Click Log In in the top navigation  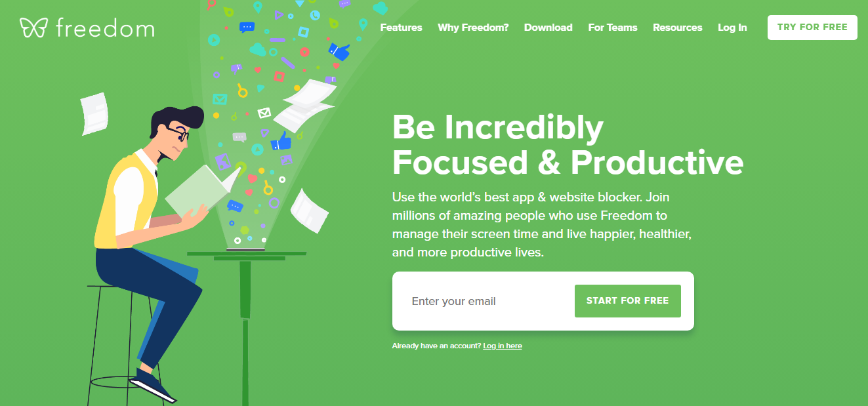pos(732,28)
